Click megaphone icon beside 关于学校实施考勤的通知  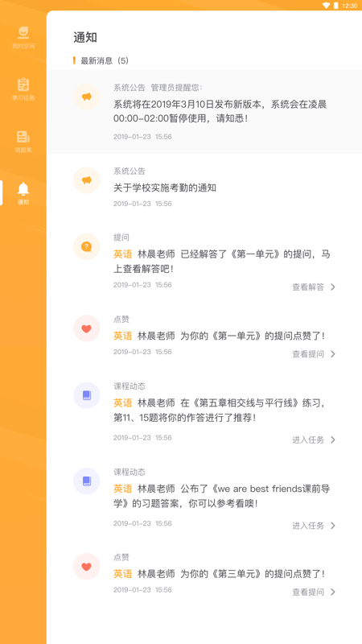pos(87,180)
